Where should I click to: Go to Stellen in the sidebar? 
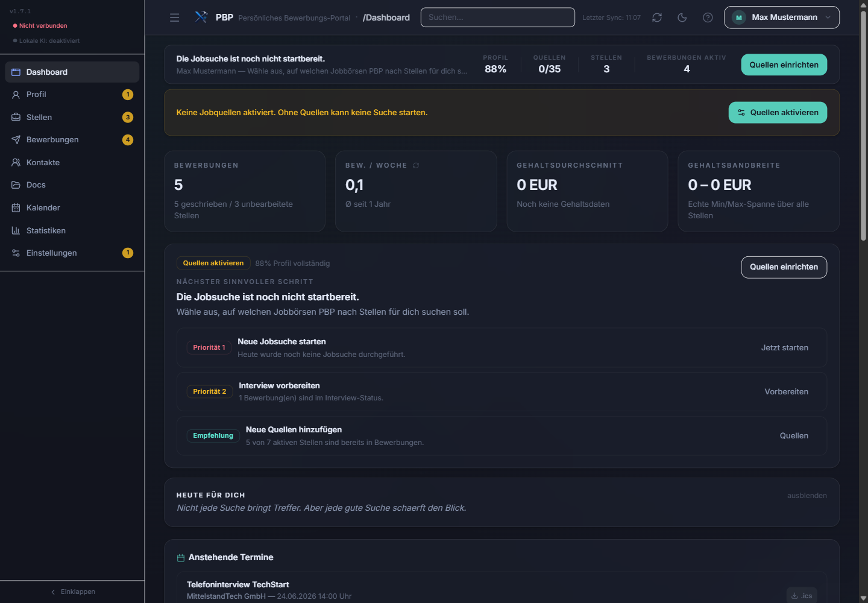[72, 117]
